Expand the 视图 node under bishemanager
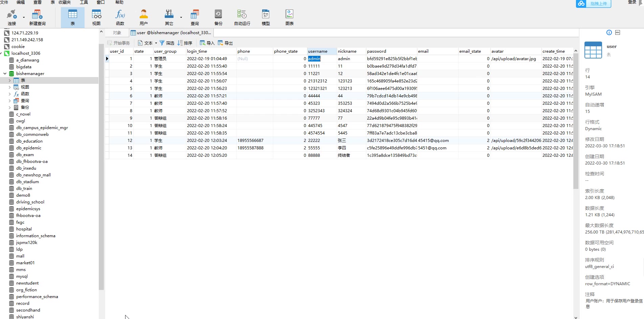The height and width of the screenshot is (319, 644). click(9, 87)
